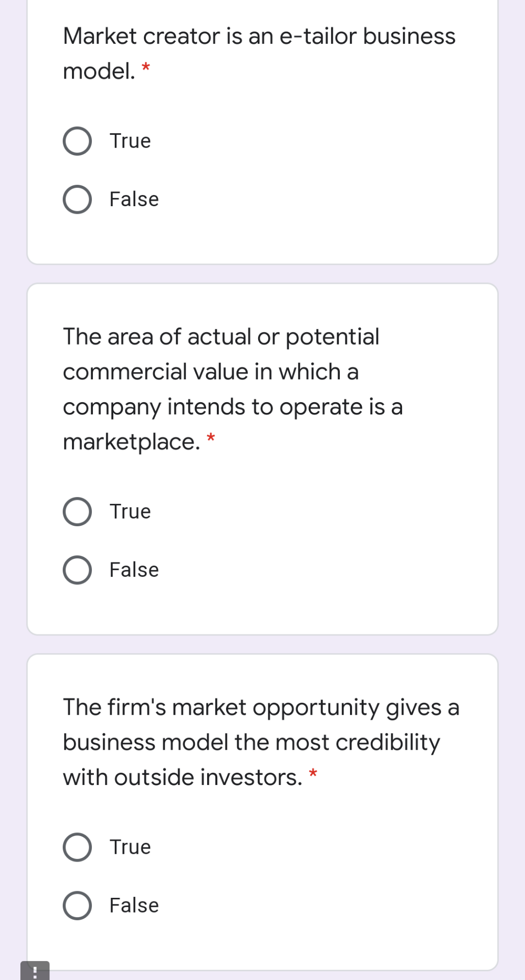Select False for the Market creator question
Screen dimensions: 525x980
coord(78,199)
